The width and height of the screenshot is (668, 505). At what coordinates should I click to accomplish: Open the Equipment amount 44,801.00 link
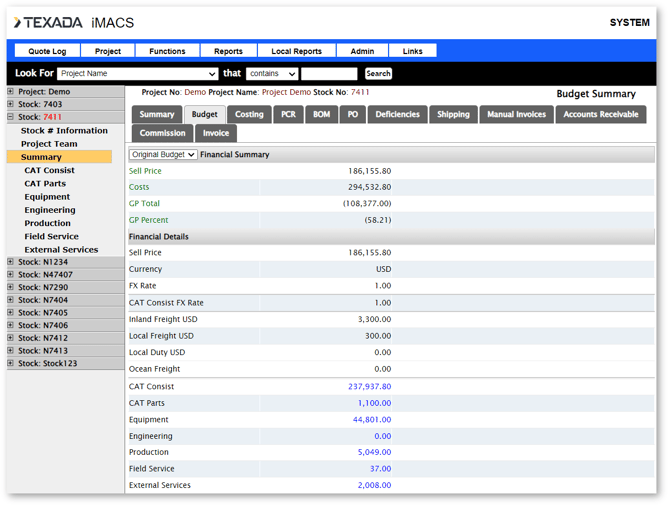coord(372,420)
